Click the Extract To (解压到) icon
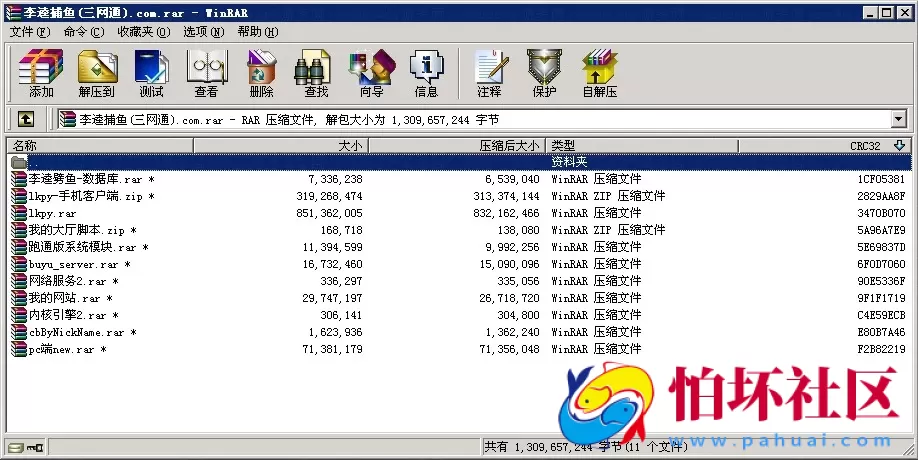The image size is (918, 460). 97,73
